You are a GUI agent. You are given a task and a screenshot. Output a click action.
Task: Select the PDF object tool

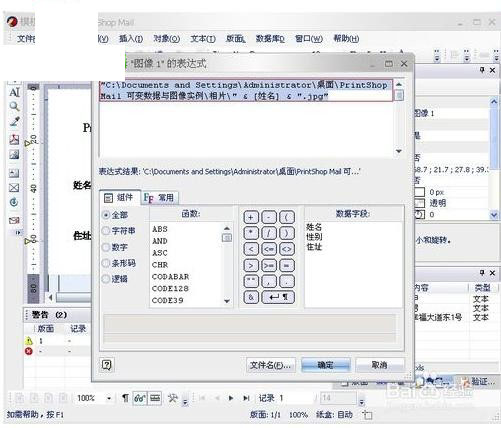click(14, 139)
